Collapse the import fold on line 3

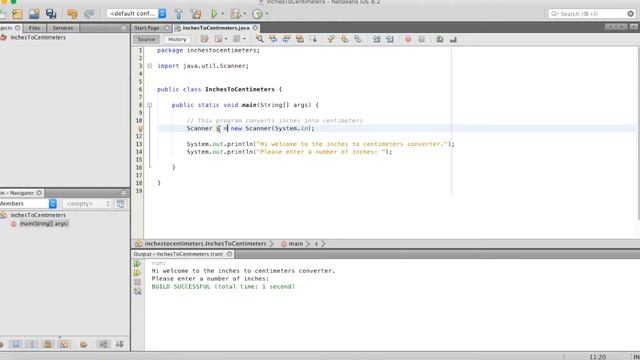(x=150, y=66)
